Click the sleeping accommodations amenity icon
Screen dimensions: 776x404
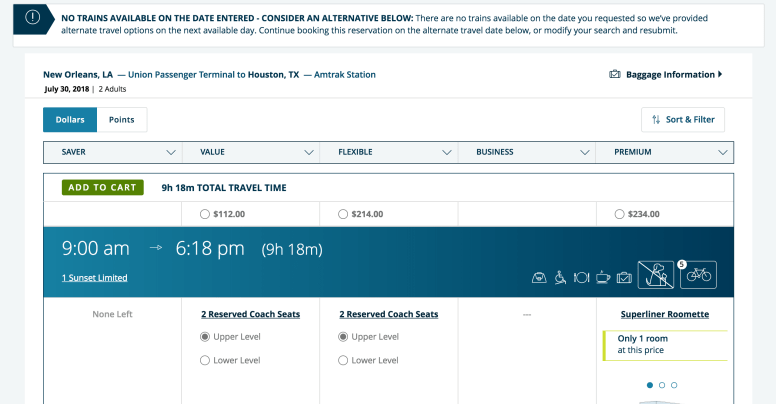click(540, 277)
